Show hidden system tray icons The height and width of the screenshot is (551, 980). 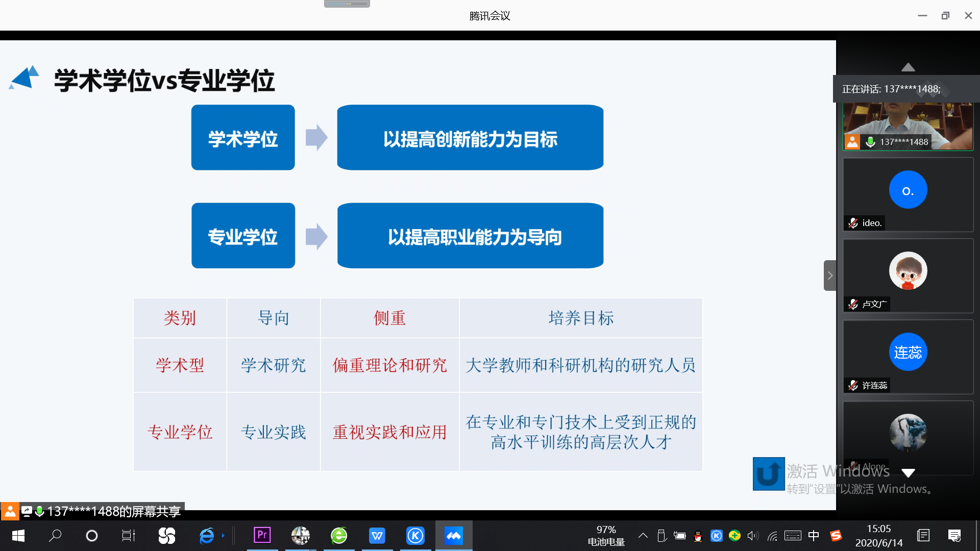pos(643,535)
